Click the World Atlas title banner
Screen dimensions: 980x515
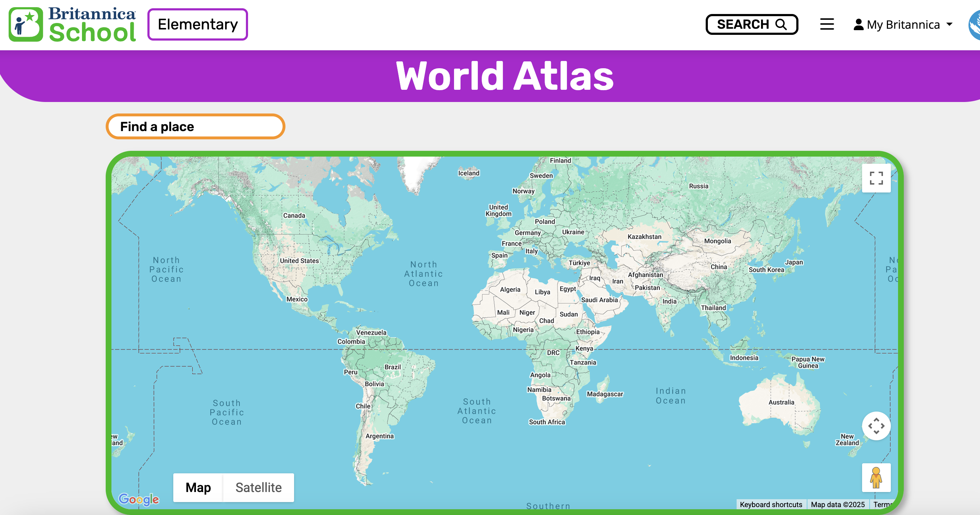(x=504, y=76)
